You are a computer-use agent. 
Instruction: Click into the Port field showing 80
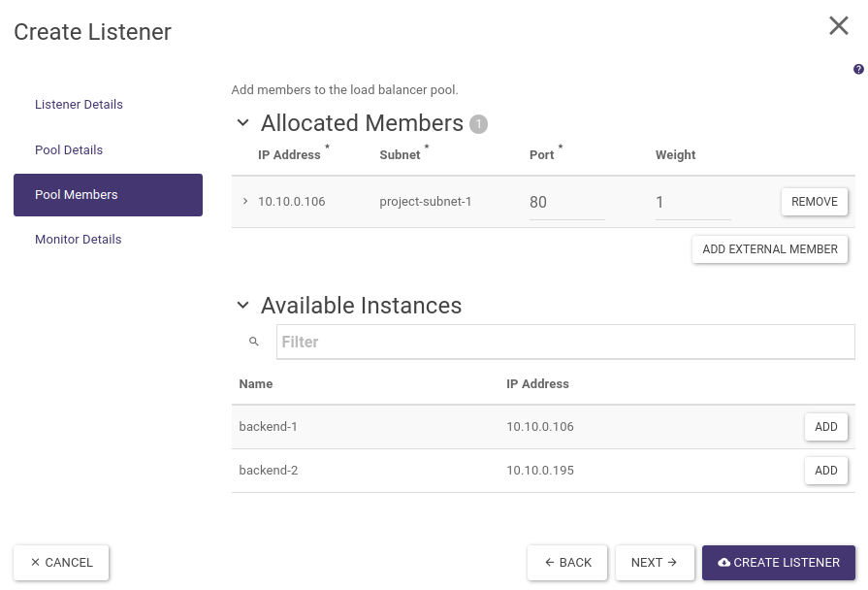pos(566,203)
